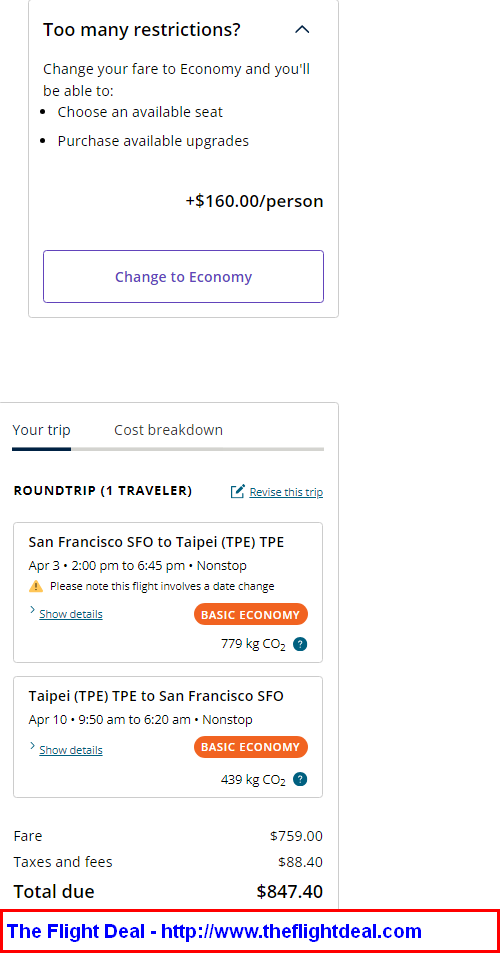Open the Revise this trip link

click(x=286, y=492)
